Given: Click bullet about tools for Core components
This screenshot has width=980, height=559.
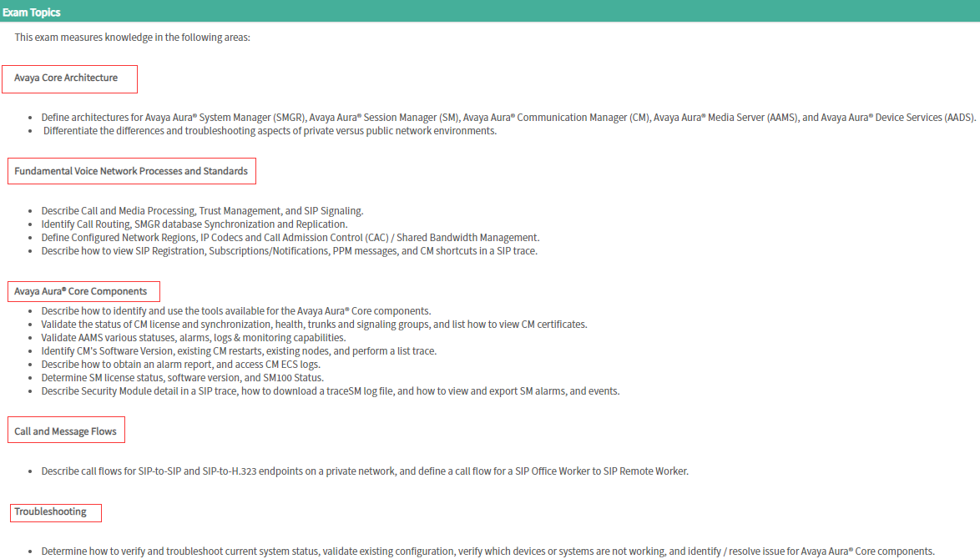Looking at the screenshot, I should (235, 311).
